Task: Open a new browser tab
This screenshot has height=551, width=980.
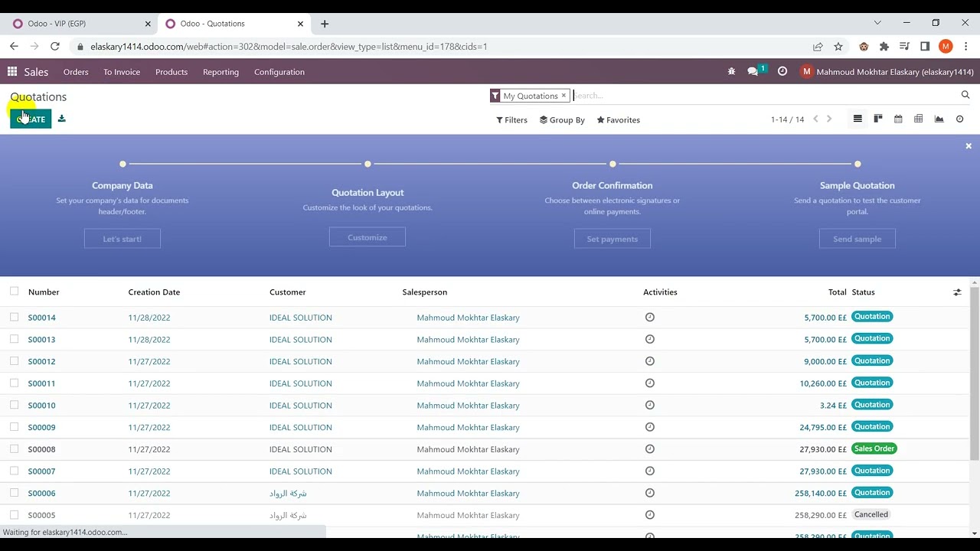Action: 325,24
